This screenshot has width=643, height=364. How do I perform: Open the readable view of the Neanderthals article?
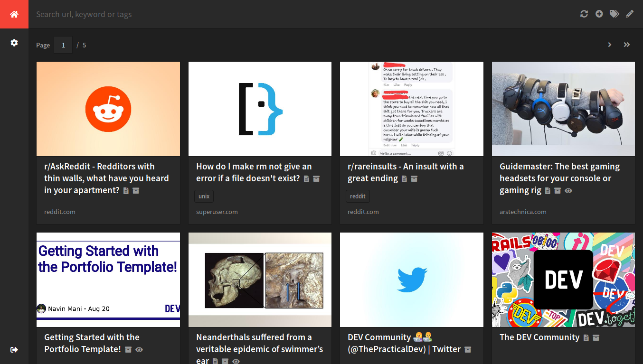click(x=216, y=361)
